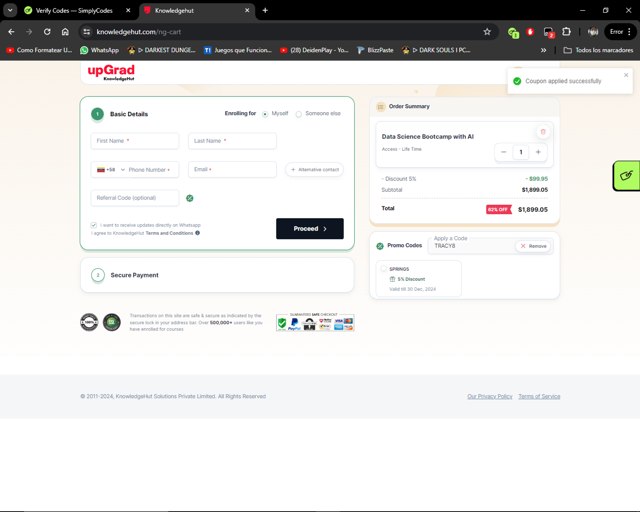This screenshot has width=640, height=512.
Task: Dismiss the coupon applied notification
Action: click(x=626, y=75)
